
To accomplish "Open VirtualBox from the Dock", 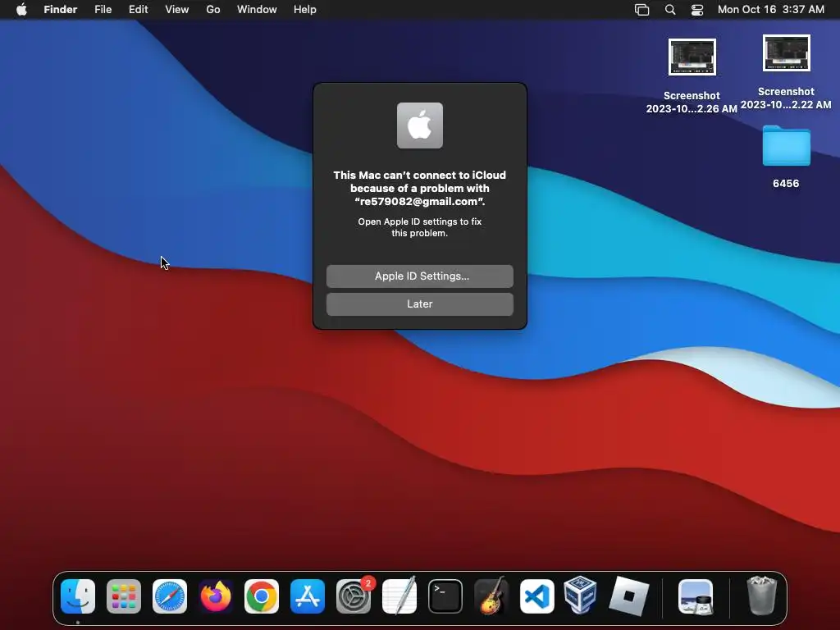I will point(581,596).
